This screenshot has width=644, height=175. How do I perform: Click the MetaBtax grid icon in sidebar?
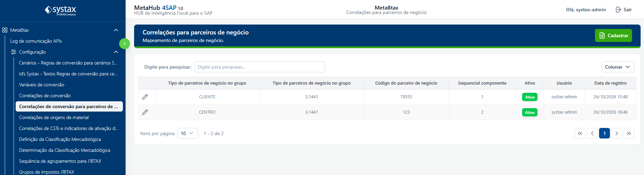point(5,30)
